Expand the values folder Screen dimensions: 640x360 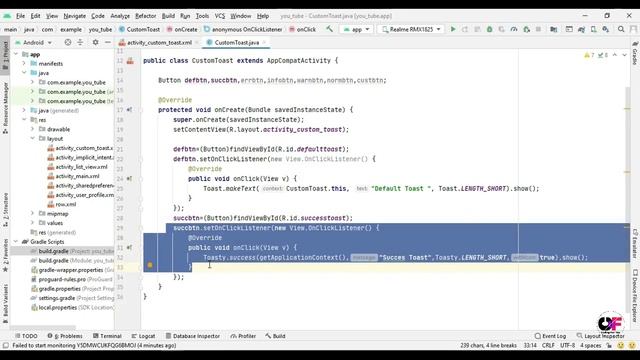[x=33, y=223]
